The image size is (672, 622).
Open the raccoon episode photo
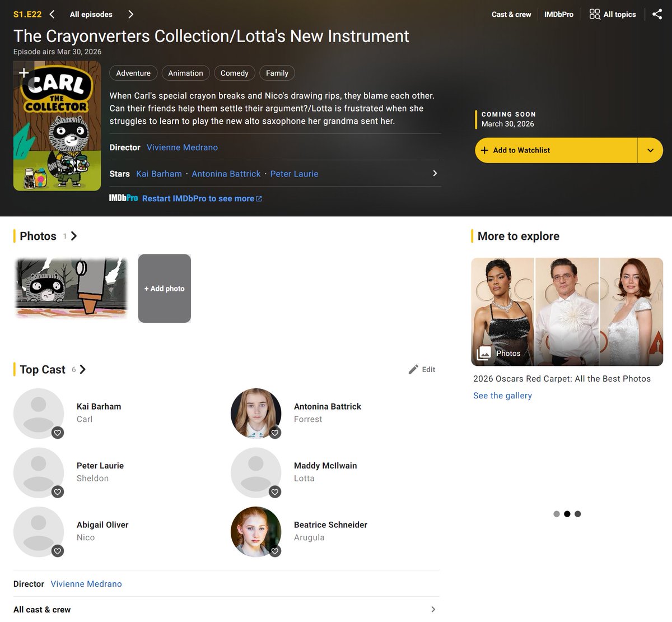pyautogui.click(x=71, y=288)
